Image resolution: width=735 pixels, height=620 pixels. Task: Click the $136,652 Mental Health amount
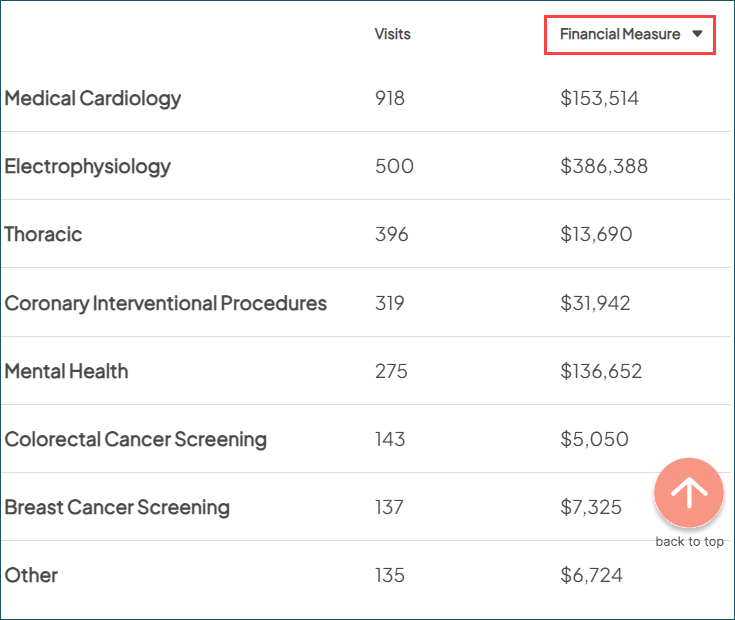601,371
